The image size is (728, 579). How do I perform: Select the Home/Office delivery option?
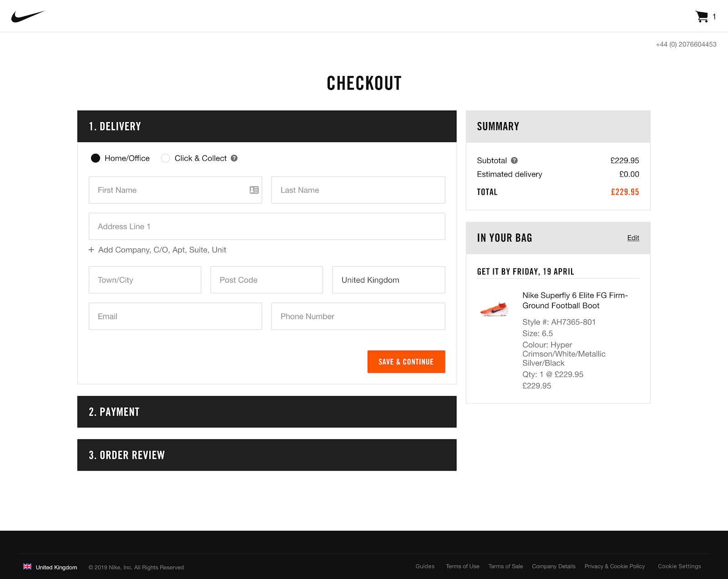[96, 158]
